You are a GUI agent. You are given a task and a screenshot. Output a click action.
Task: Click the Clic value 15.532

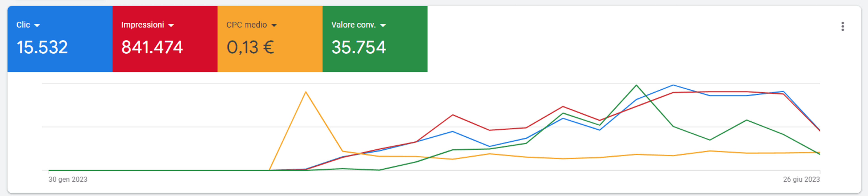tap(42, 47)
